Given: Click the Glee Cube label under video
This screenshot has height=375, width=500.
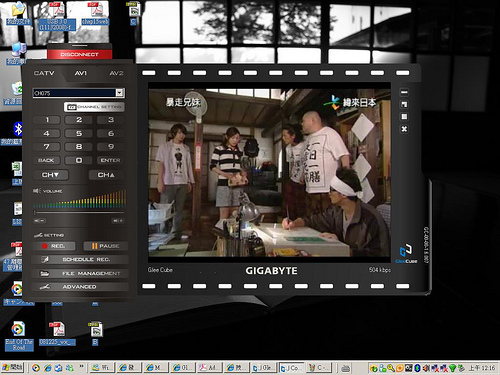Looking at the screenshot, I should point(160,270).
